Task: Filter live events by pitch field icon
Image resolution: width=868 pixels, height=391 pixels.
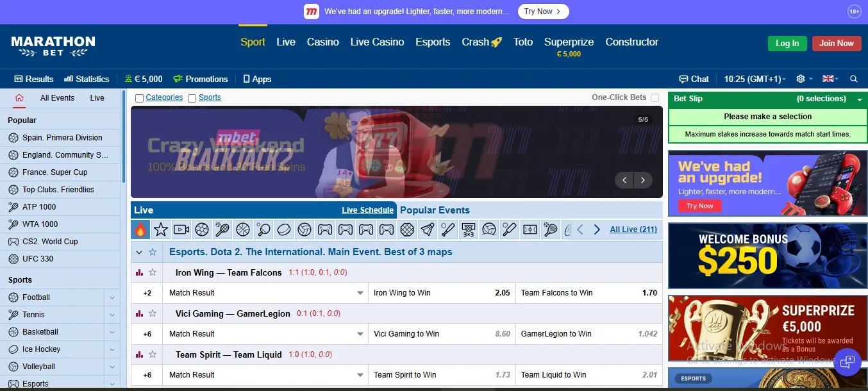Action: point(530,229)
